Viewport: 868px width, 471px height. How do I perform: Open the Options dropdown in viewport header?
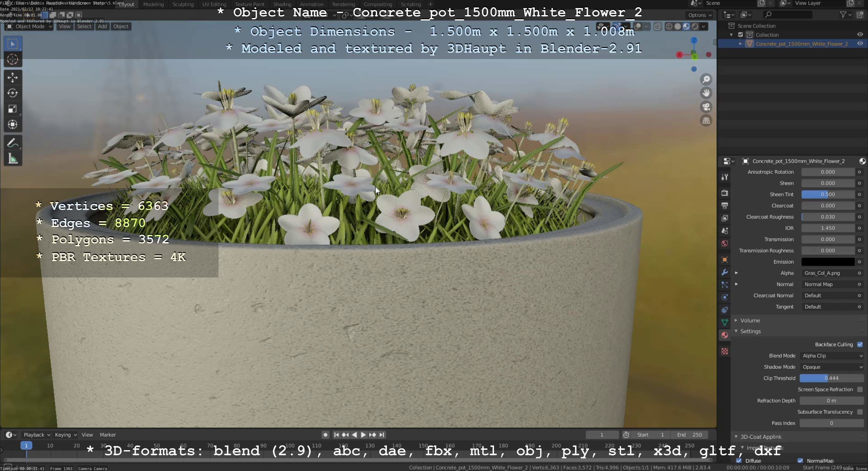700,15
